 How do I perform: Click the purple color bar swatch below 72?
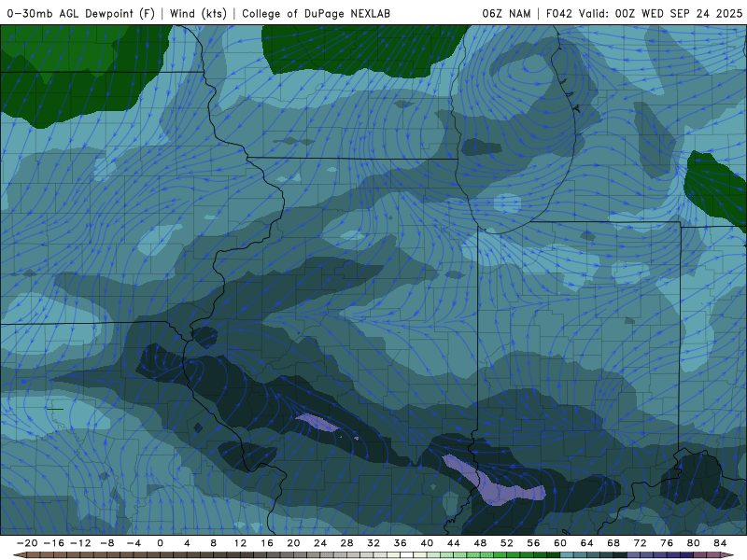pos(634,555)
